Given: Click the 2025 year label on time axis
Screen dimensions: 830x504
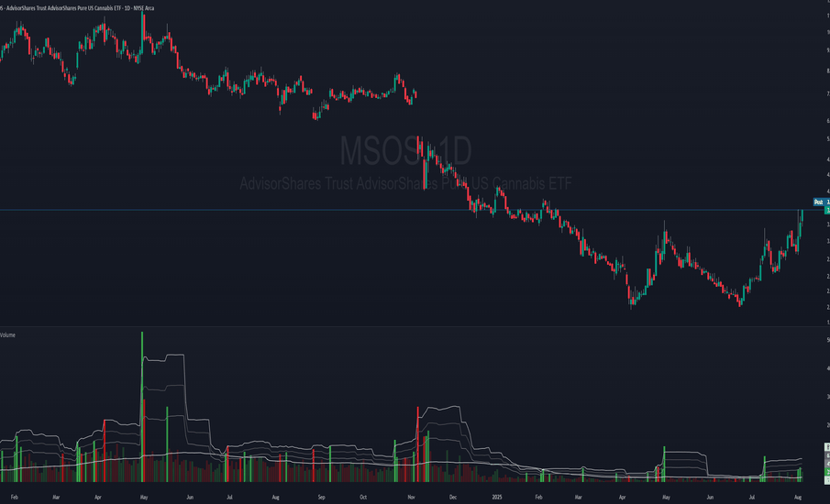Looking at the screenshot, I should (496, 498).
